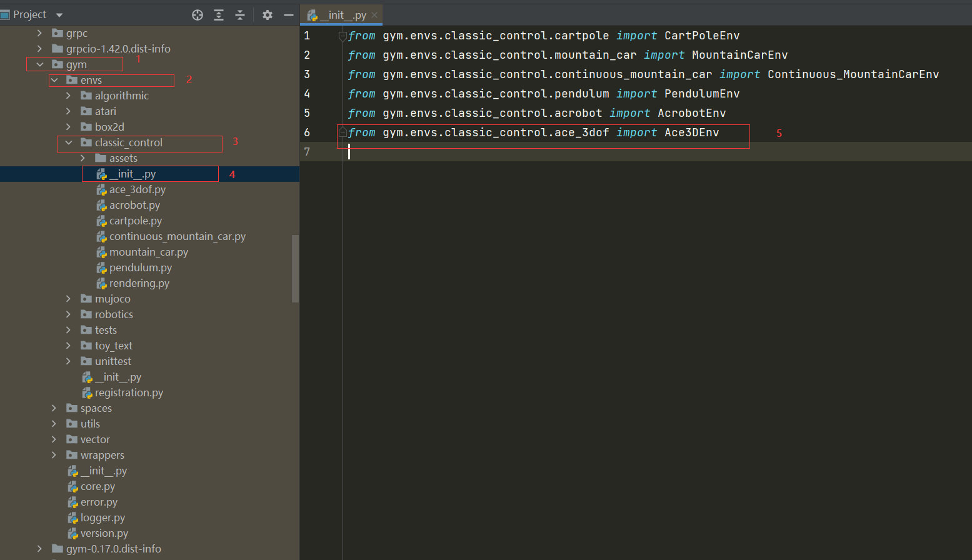Expand the unittest folder

[x=68, y=361]
